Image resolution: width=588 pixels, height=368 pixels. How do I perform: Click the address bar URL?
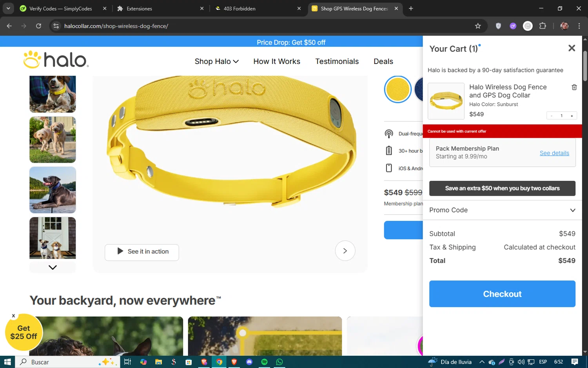(116, 26)
